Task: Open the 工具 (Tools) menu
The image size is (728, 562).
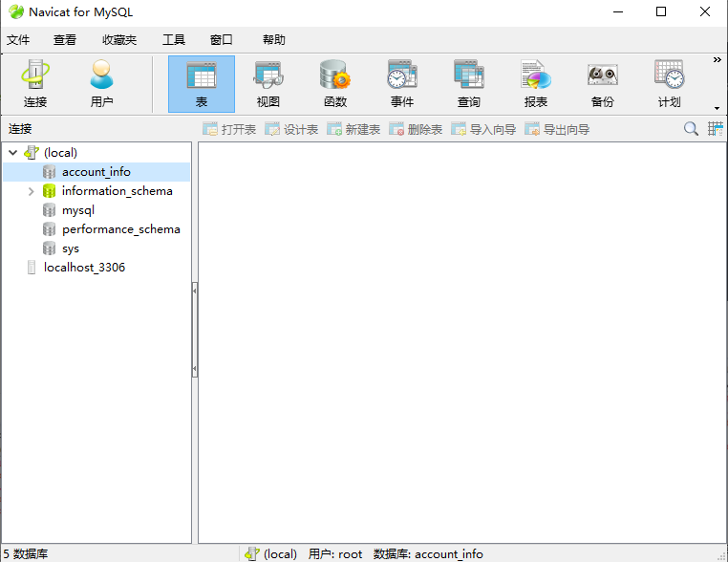Action: pos(174,40)
